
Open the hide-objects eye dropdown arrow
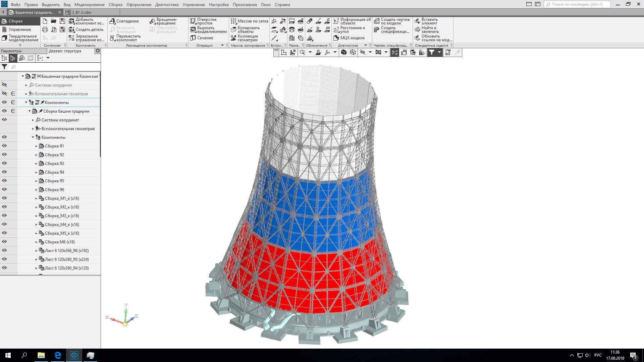[370, 52]
